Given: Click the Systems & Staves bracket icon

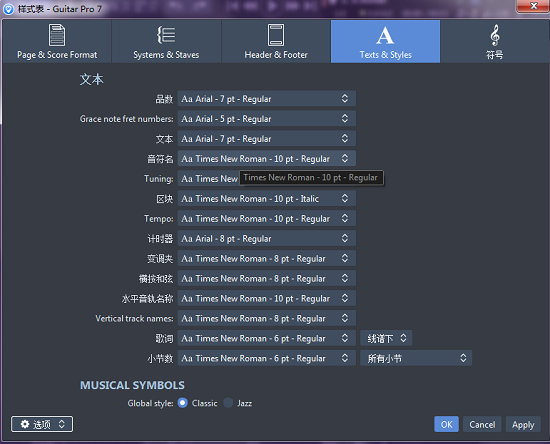Looking at the screenshot, I should click(166, 35).
